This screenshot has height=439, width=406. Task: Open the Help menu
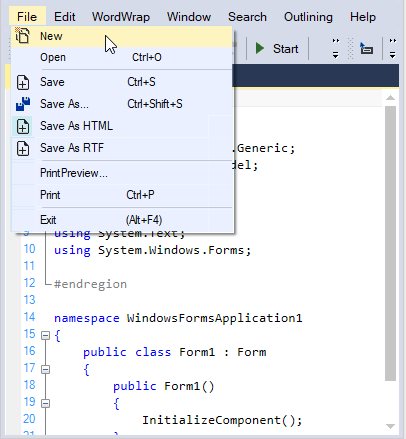363,17
